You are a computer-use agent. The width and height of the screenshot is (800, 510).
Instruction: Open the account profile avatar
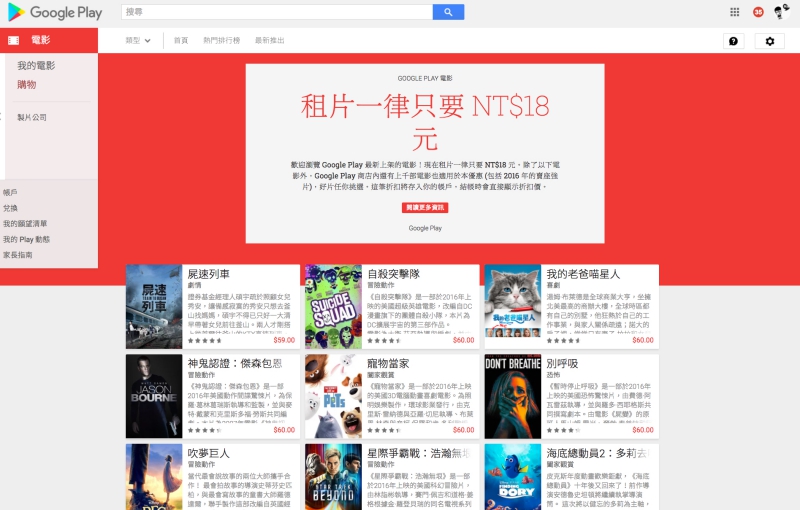[x=781, y=12]
